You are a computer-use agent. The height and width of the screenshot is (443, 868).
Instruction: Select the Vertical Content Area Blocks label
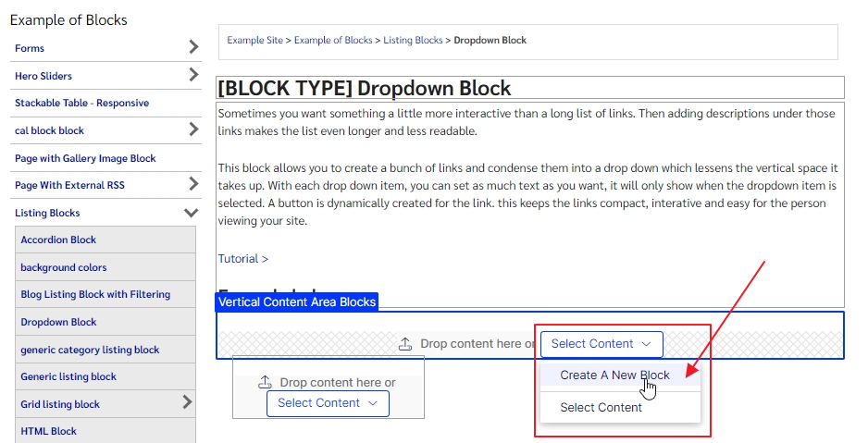(297, 302)
